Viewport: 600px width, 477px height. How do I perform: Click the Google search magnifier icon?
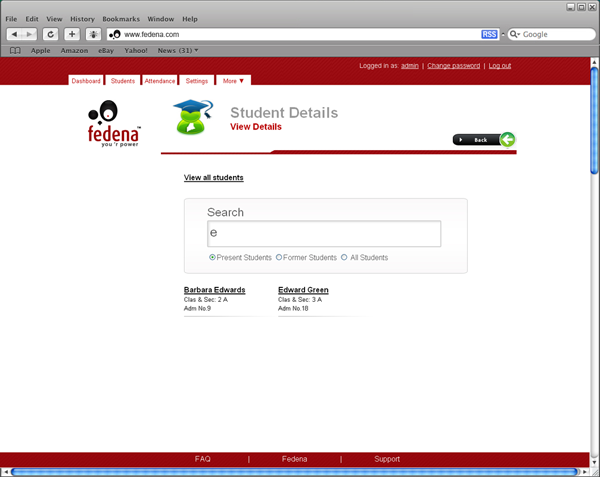click(x=514, y=34)
